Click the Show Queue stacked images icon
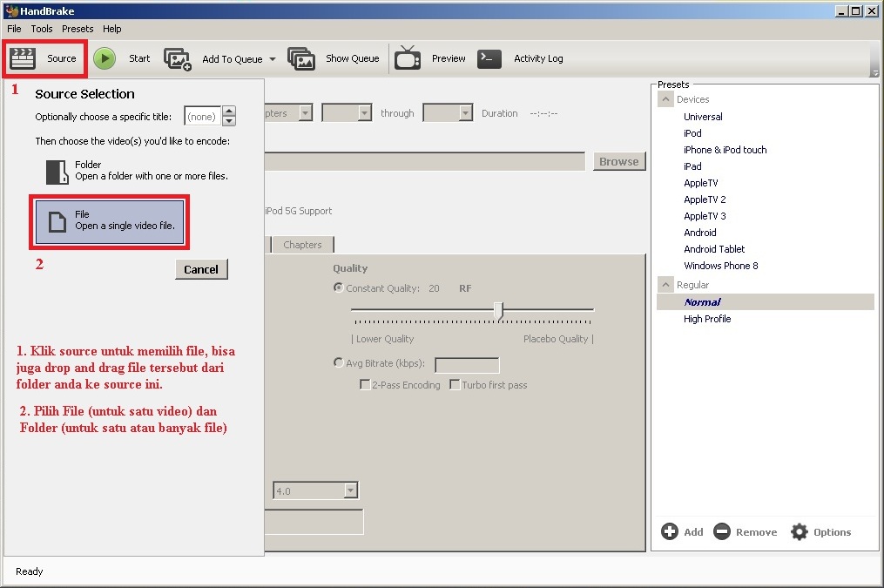Viewport: 884px width, 588px height. coord(301,58)
